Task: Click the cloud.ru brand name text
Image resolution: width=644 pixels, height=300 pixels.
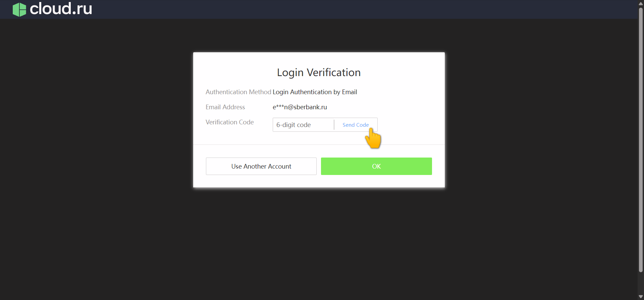Action: 61,9
